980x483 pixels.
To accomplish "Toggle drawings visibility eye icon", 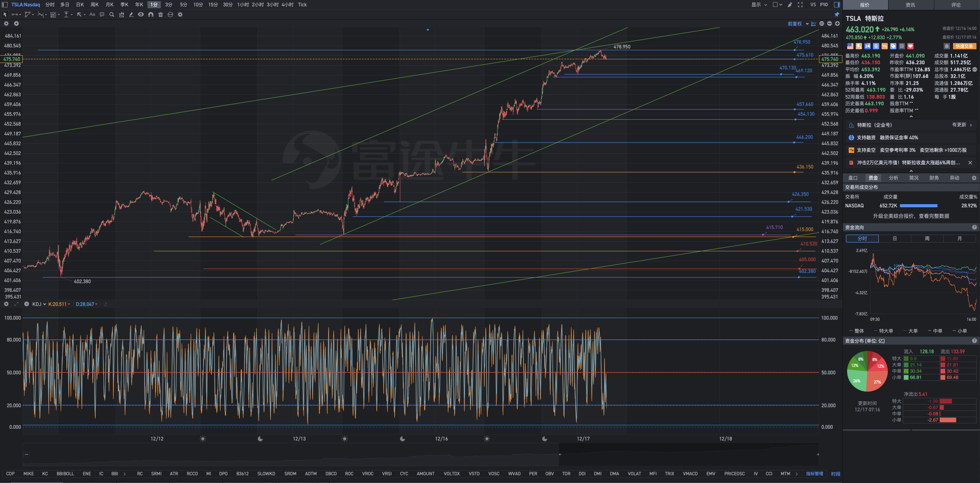I will click(x=141, y=14).
